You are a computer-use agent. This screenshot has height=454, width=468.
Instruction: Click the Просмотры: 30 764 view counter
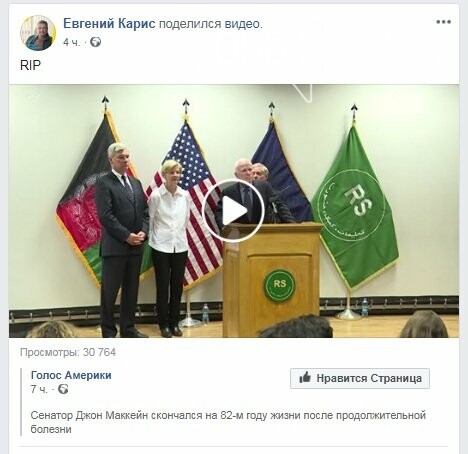coord(68,352)
